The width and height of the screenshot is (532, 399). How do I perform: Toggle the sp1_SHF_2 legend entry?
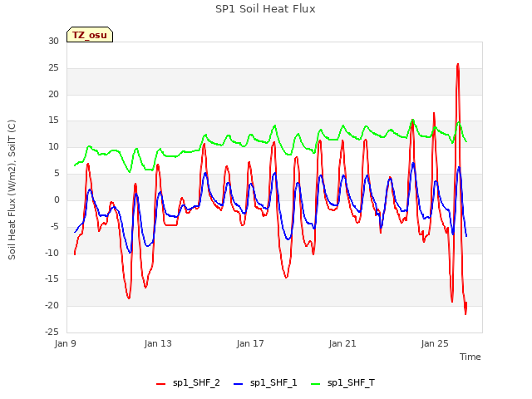pos(188,383)
